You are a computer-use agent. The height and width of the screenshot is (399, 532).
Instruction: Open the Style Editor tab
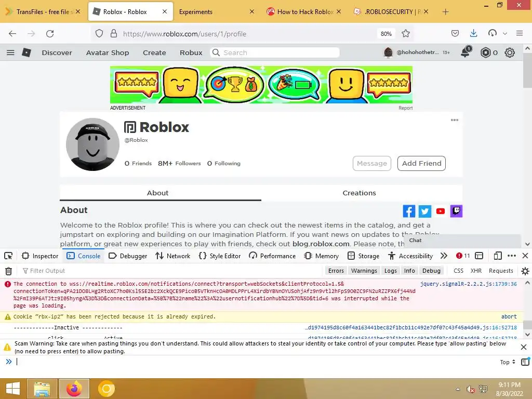pos(220,256)
